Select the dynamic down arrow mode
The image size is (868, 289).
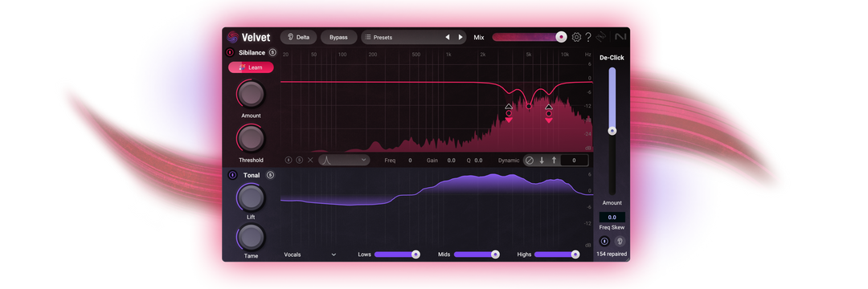[x=542, y=161]
